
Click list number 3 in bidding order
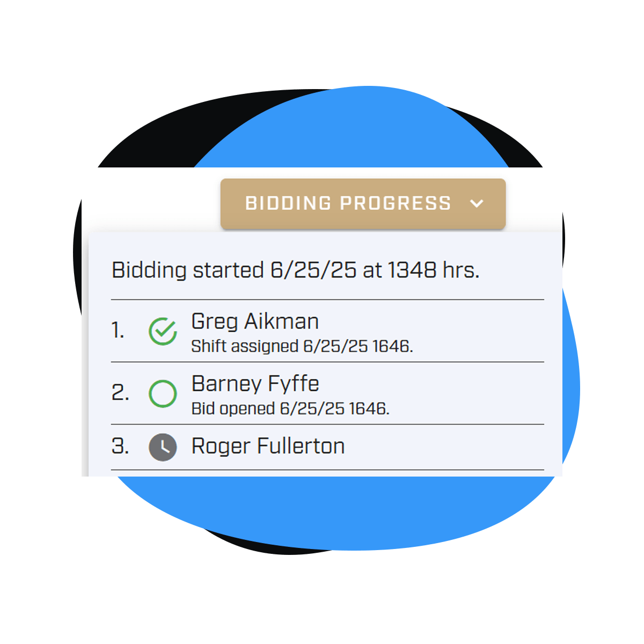(x=120, y=447)
